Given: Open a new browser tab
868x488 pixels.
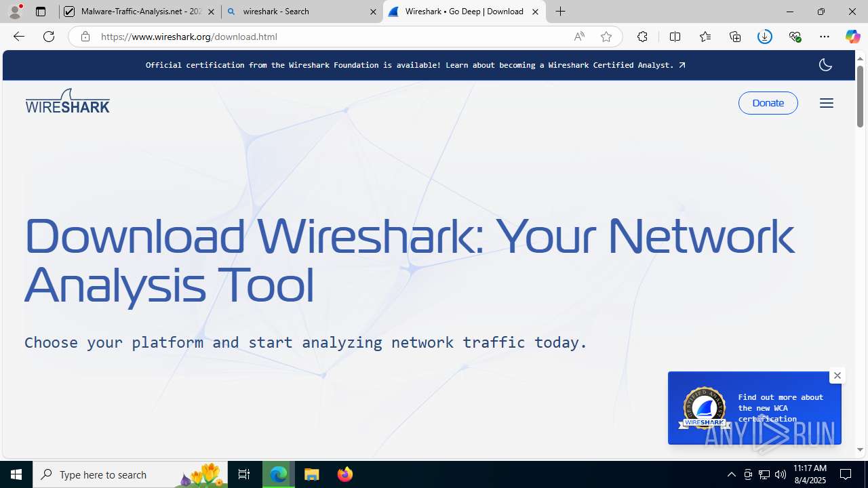Looking at the screenshot, I should click(561, 12).
